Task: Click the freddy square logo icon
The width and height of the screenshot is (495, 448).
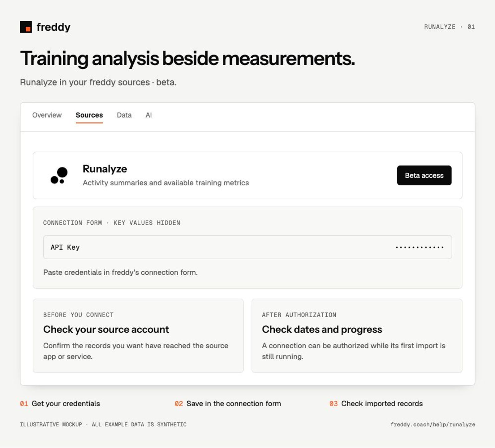Action: click(26, 27)
